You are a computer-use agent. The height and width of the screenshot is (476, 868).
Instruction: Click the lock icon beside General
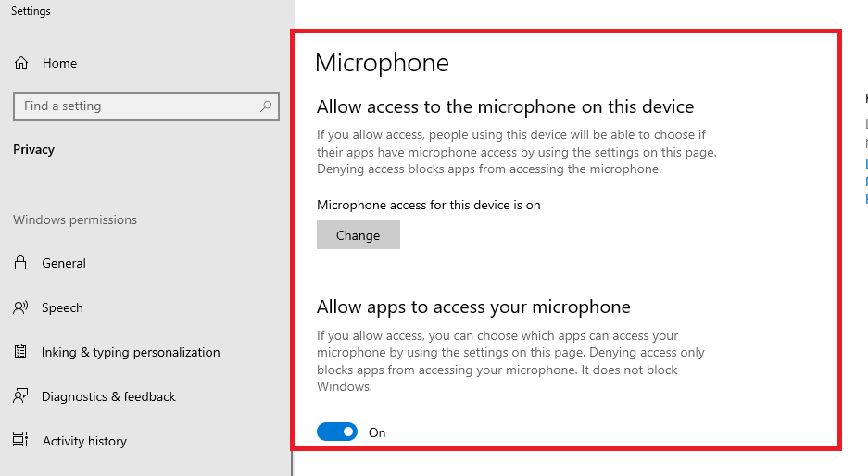(20, 263)
